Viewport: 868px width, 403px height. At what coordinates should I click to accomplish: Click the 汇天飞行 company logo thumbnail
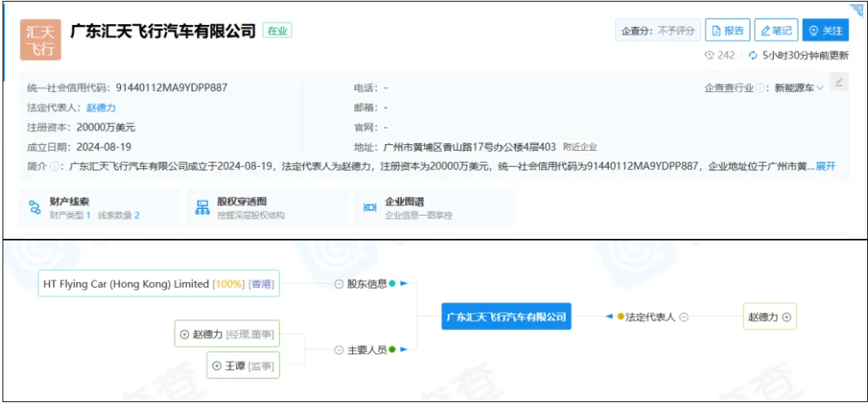41,40
